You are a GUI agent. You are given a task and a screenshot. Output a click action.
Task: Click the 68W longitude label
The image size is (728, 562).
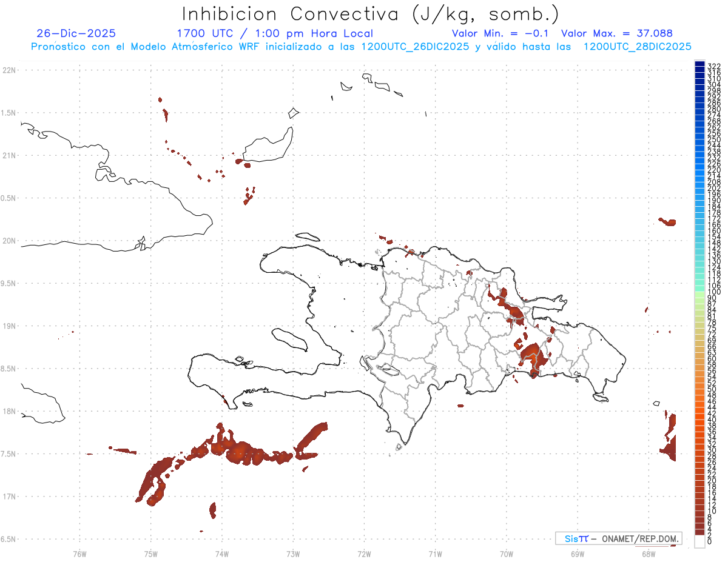(648, 554)
